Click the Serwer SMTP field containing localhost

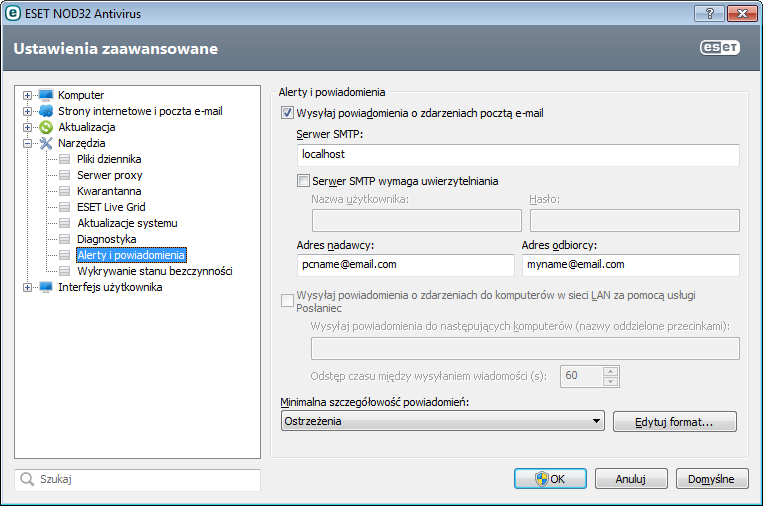518,155
